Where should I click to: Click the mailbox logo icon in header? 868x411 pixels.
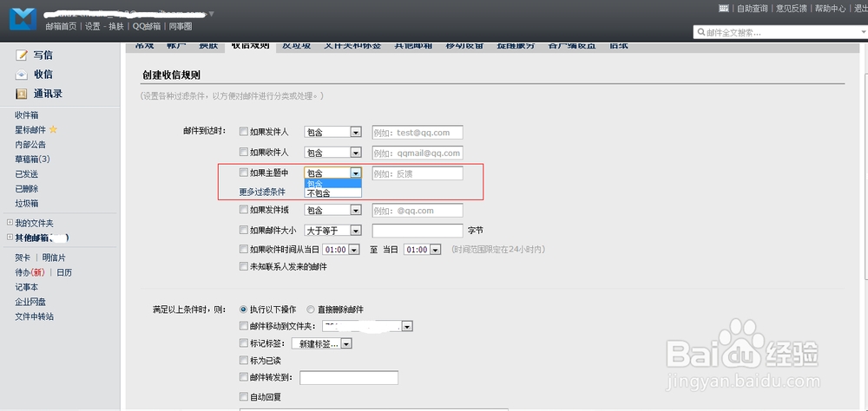pyautogui.click(x=23, y=19)
